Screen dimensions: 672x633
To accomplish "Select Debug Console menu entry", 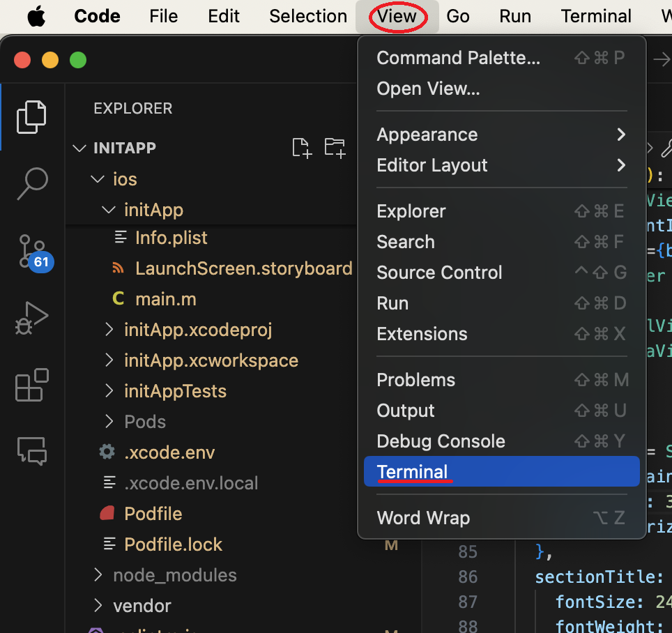I will pyautogui.click(x=501, y=441).
